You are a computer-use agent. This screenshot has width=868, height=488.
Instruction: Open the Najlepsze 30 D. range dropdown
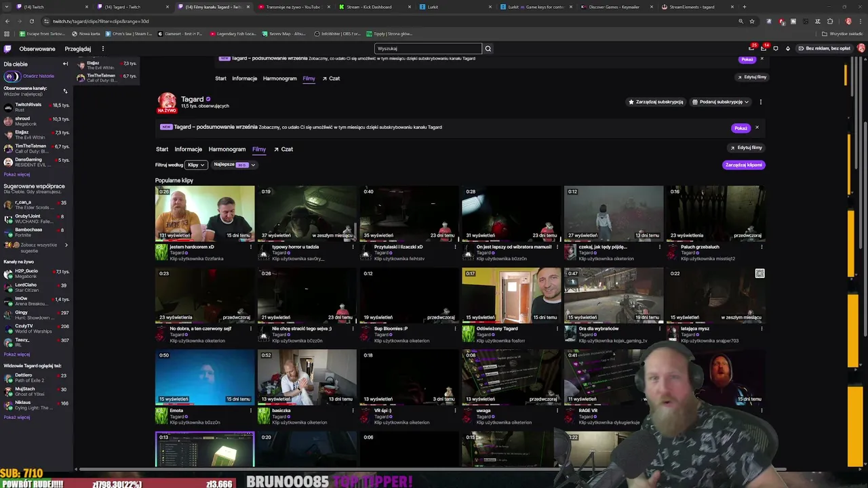[235, 165]
